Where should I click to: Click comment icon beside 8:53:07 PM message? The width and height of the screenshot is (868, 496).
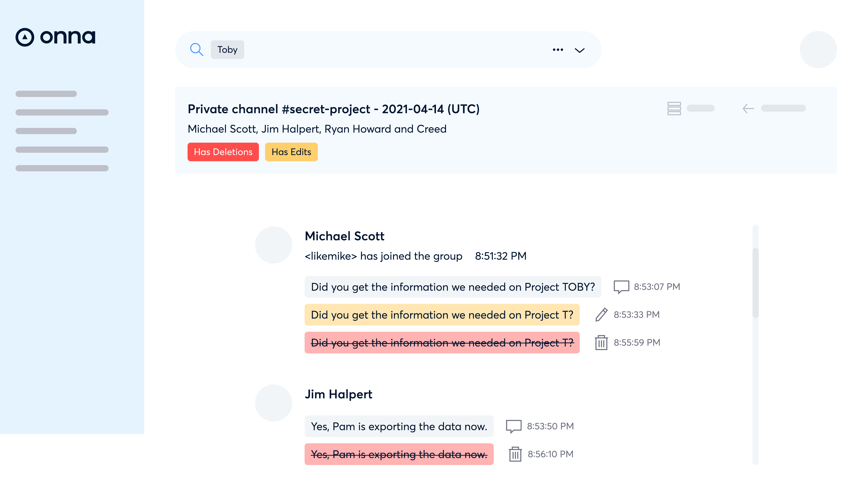[x=621, y=287]
